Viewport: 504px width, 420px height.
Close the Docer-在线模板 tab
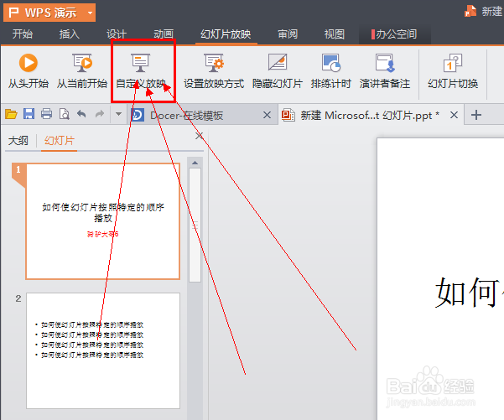point(267,115)
